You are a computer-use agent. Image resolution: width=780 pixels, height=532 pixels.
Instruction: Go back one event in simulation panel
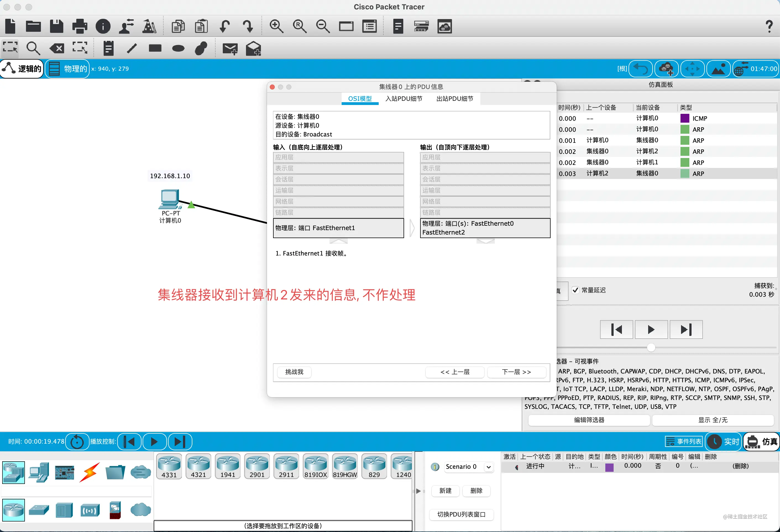coord(617,330)
